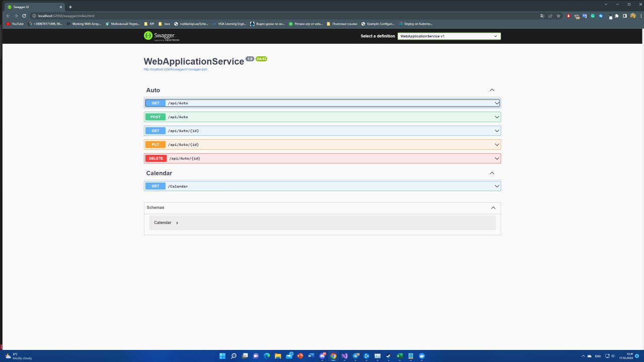Open Excel from the taskbar
This screenshot has width=644, height=362.
coord(399,356)
